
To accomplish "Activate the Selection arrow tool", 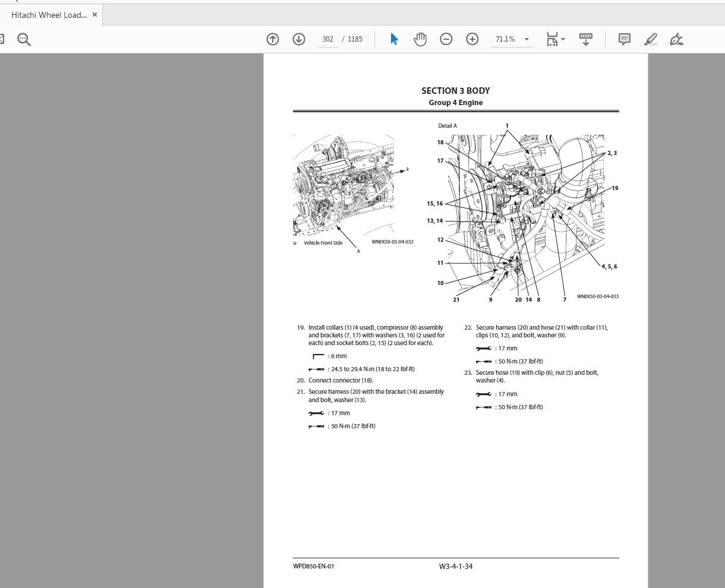I will (x=393, y=39).
